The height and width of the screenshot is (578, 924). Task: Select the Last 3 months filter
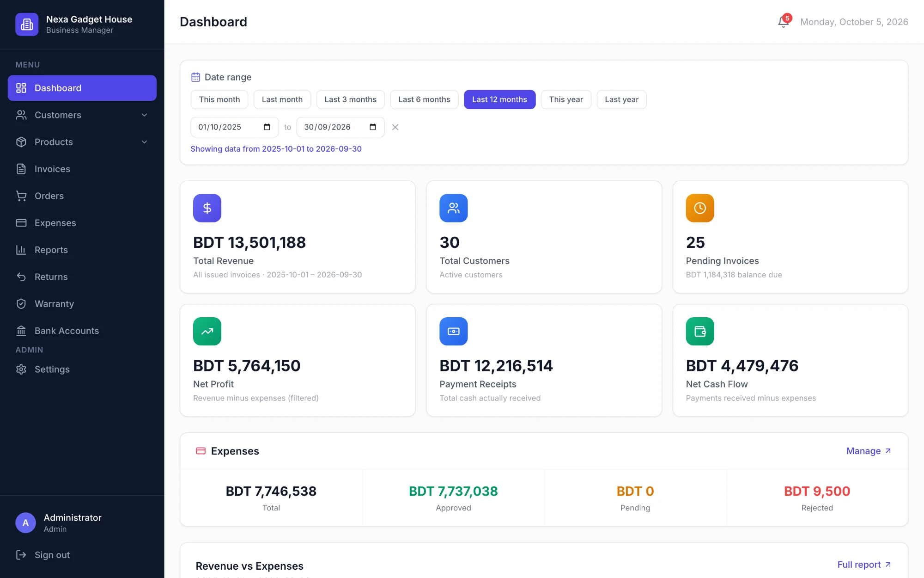(351, 99)
